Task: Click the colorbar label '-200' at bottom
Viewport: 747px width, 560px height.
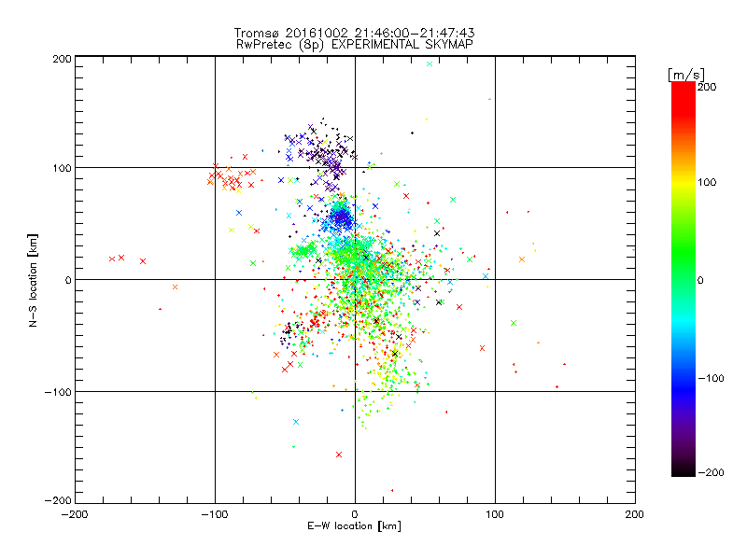Action: (711, 472)
